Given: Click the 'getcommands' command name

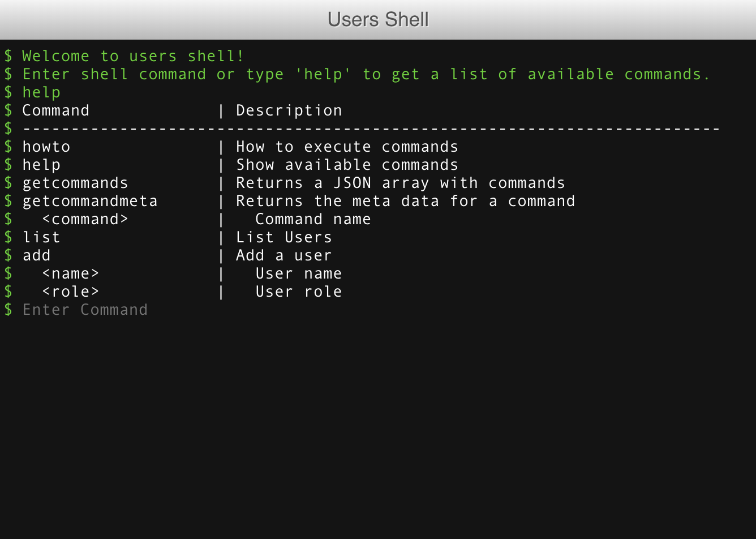Looking at the screenshot, I should 75,183.
